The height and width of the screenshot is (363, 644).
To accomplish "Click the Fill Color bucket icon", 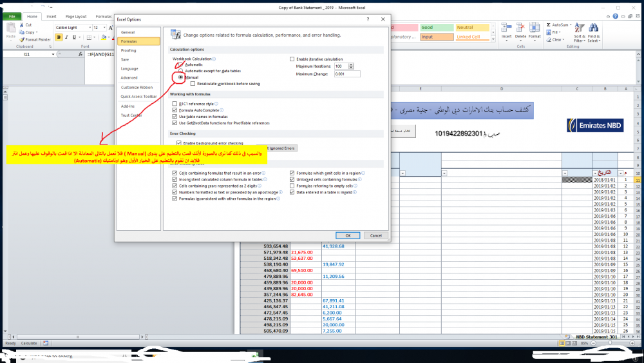I will (x=104, y=37).
